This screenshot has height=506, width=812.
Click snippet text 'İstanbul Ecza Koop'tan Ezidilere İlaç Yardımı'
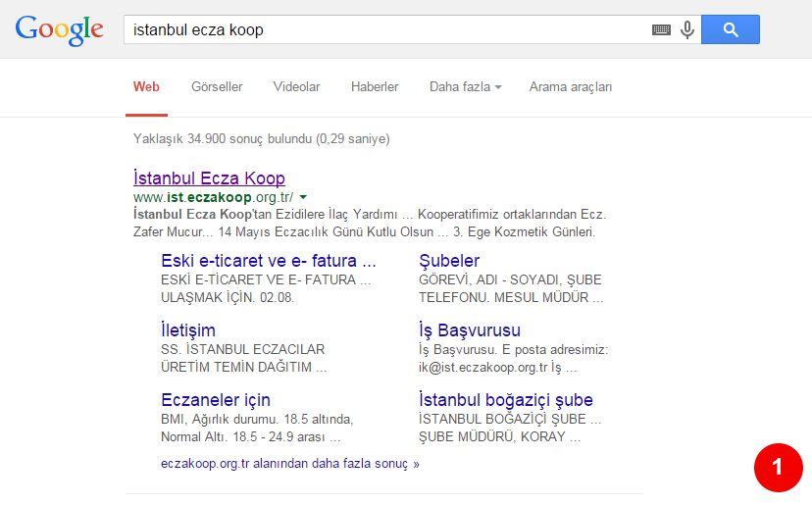coord(265,215)
